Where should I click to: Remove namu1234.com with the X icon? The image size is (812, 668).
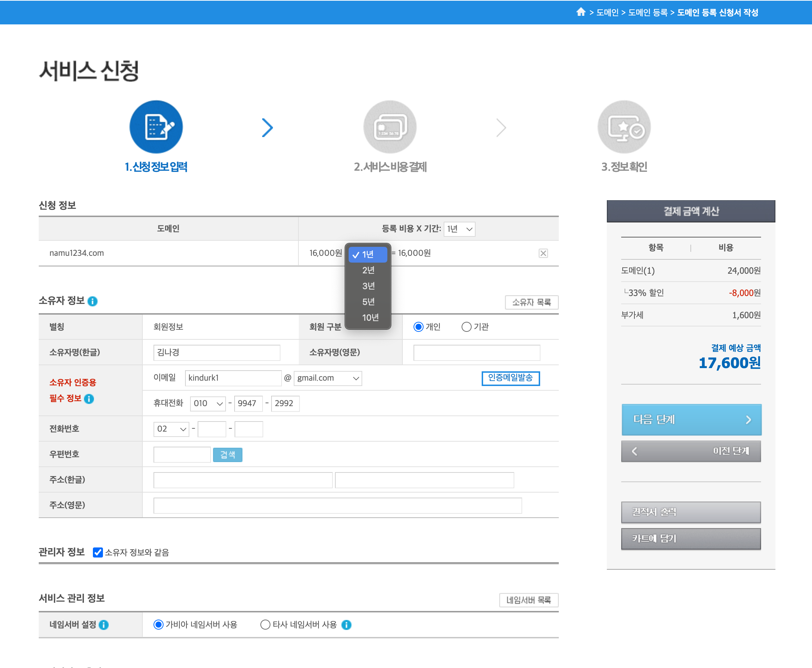(x=543, y=253)
